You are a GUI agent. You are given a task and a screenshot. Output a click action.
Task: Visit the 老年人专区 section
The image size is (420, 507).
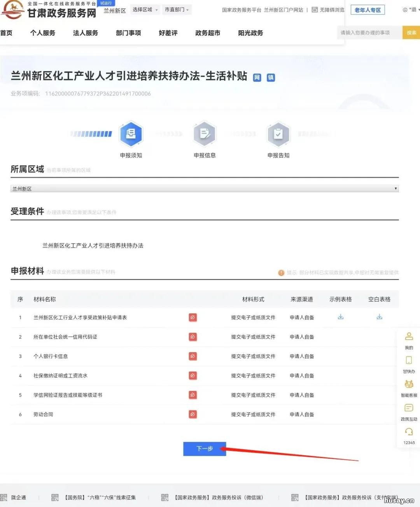[x=367, y=9]
